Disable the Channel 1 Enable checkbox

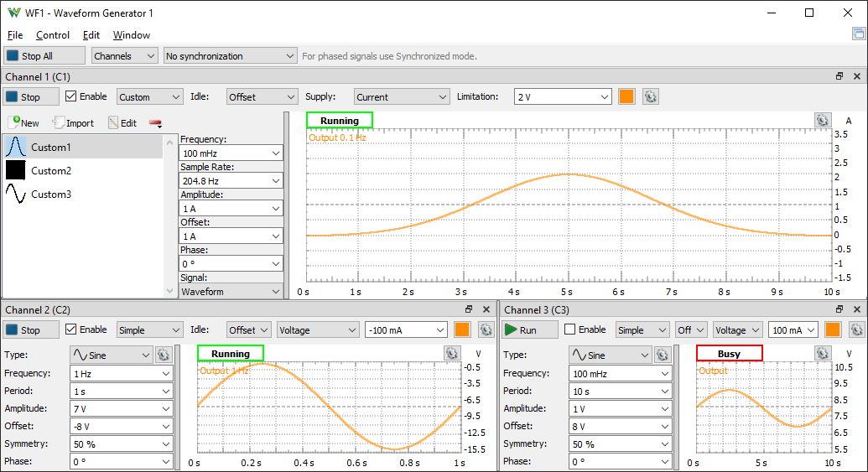tap(71, 96)
